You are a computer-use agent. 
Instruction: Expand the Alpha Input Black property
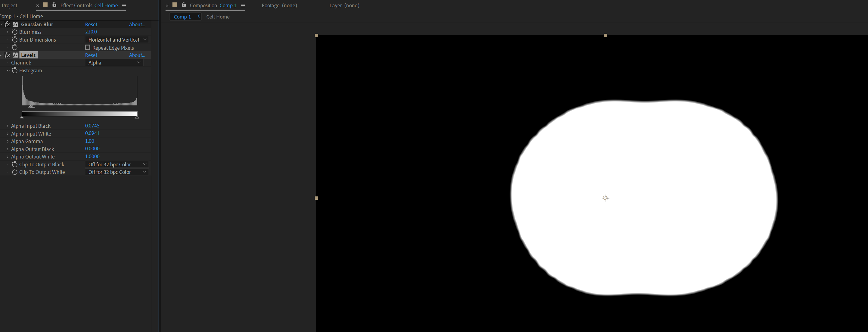8,126
